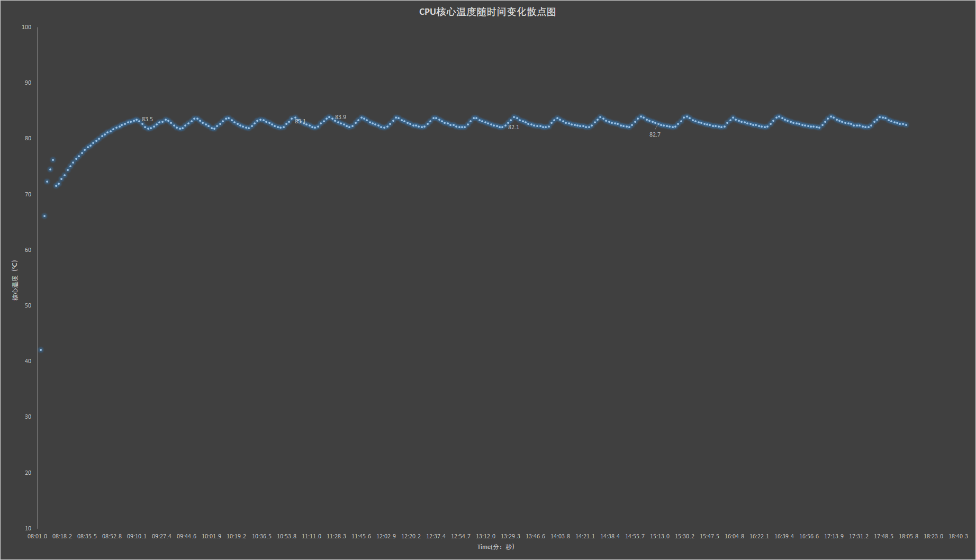Click the x-axis label 10:53.8

[286, 536]
